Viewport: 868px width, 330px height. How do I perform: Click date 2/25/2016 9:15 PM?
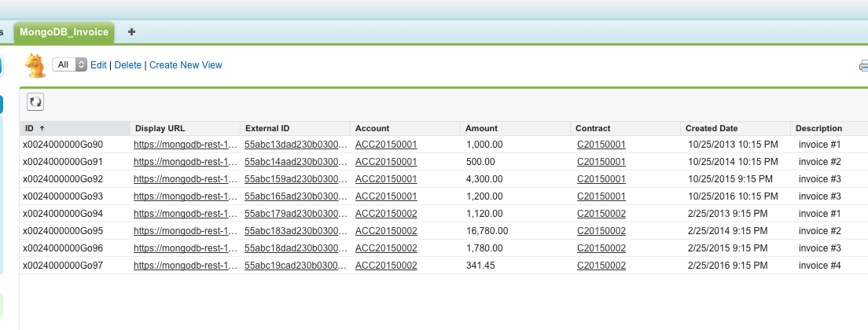(x=728, y=266)
